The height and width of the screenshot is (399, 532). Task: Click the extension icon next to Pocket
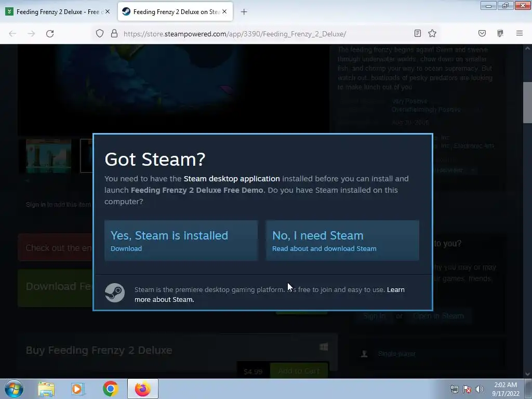pyautogui.click(x=500, y=33)
